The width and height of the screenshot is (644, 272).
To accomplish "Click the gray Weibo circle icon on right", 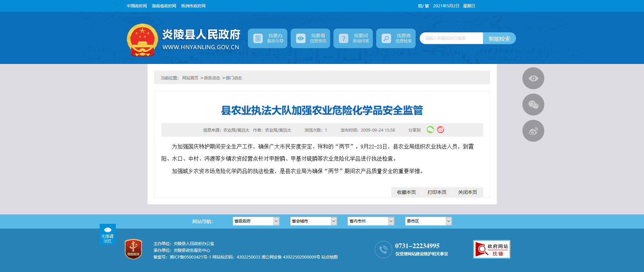I will (533, 131).
